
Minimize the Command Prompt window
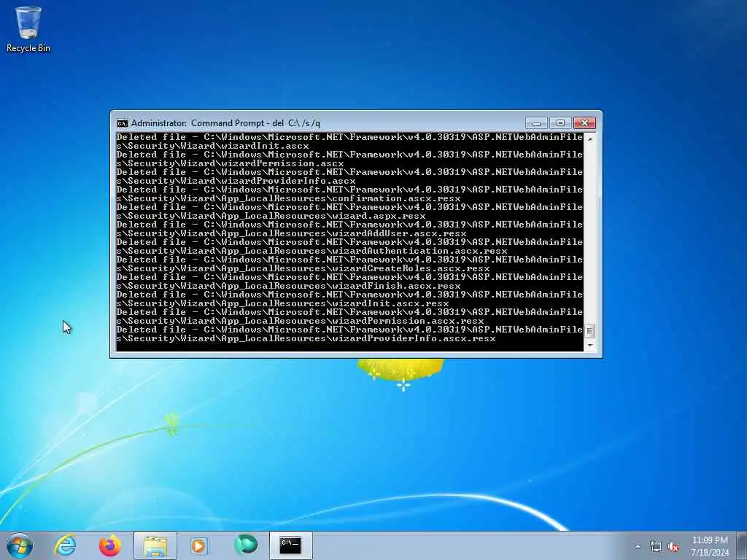tap(536, 123)
